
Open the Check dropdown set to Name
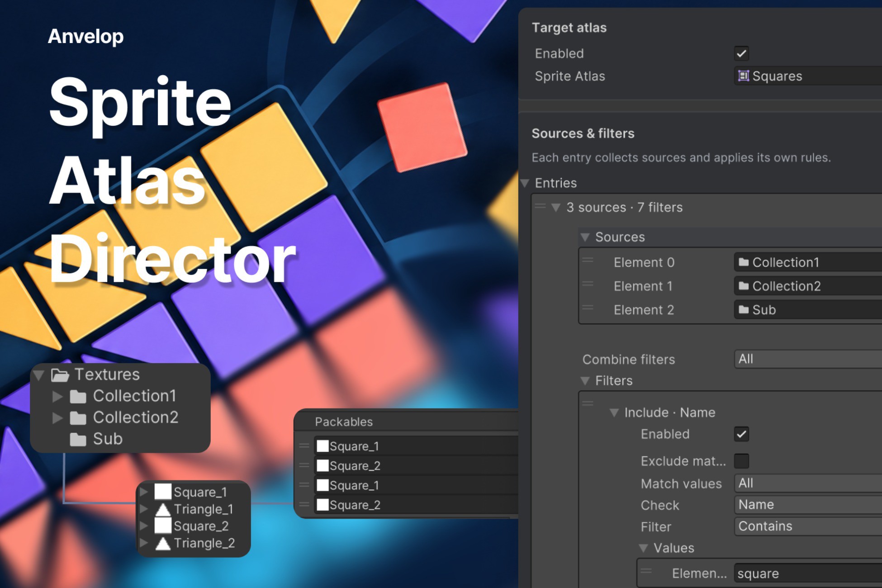click(808, 505)
